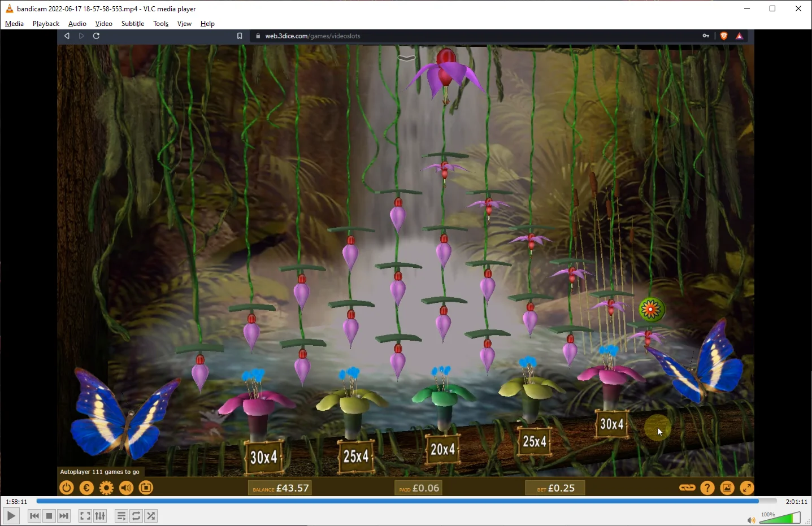This screenshot has width=812, height=526.
Task: Toggle VLC fullscreen video button
Action: (85, 516)
